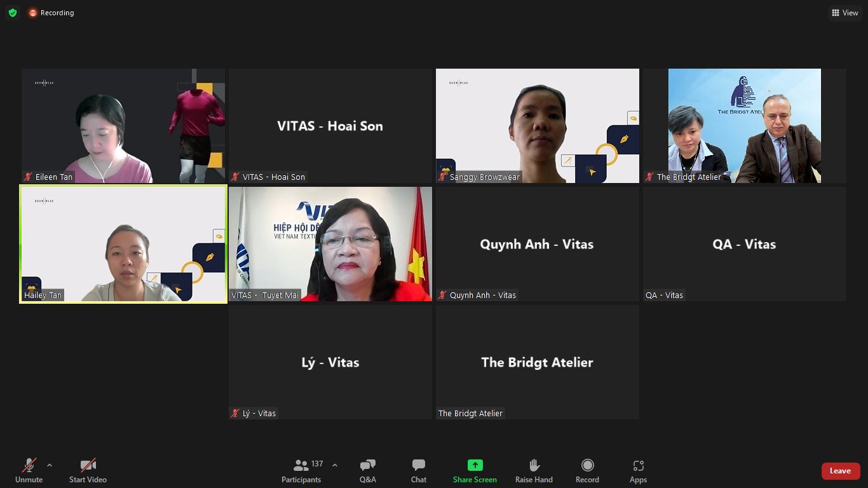The width and height of the screenshot is (868, 488).
Task: Expand the arrow beside Participants count
Action: coord(335,465)
